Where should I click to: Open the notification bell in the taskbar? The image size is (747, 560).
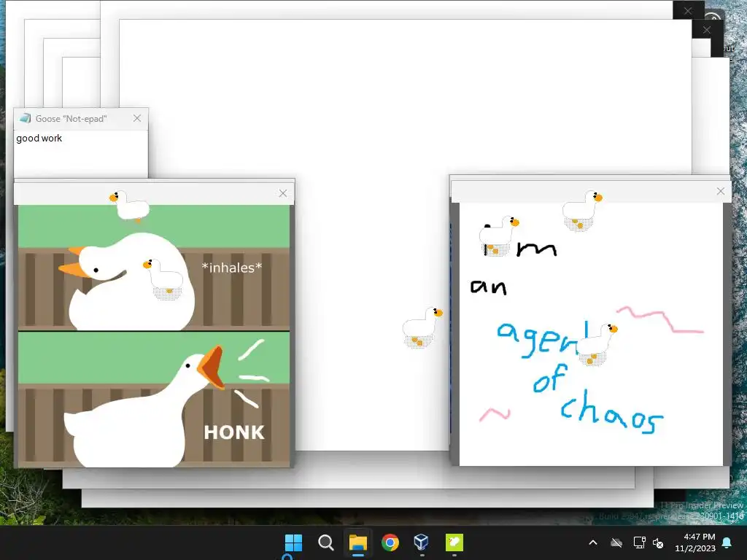click(727, 542)
